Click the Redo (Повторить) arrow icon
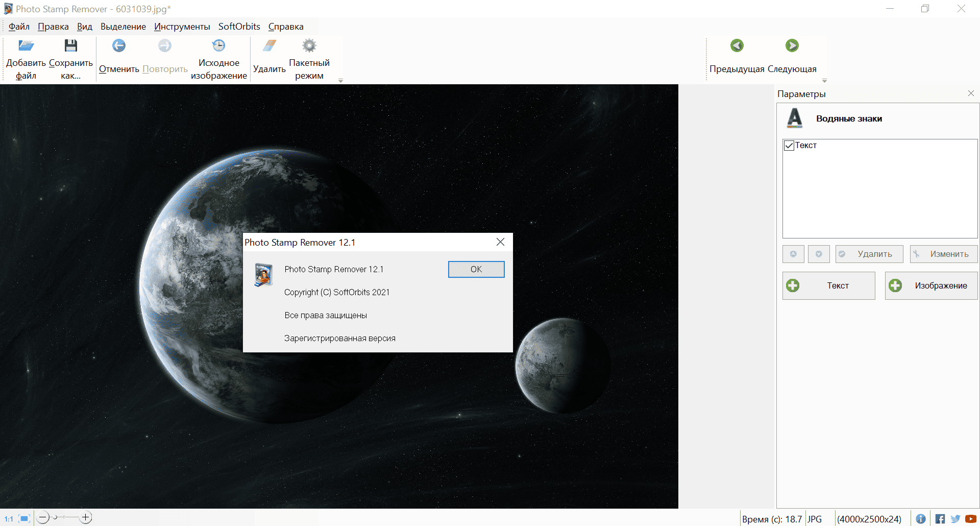980x526 pixels. click(x=165, y=46)
